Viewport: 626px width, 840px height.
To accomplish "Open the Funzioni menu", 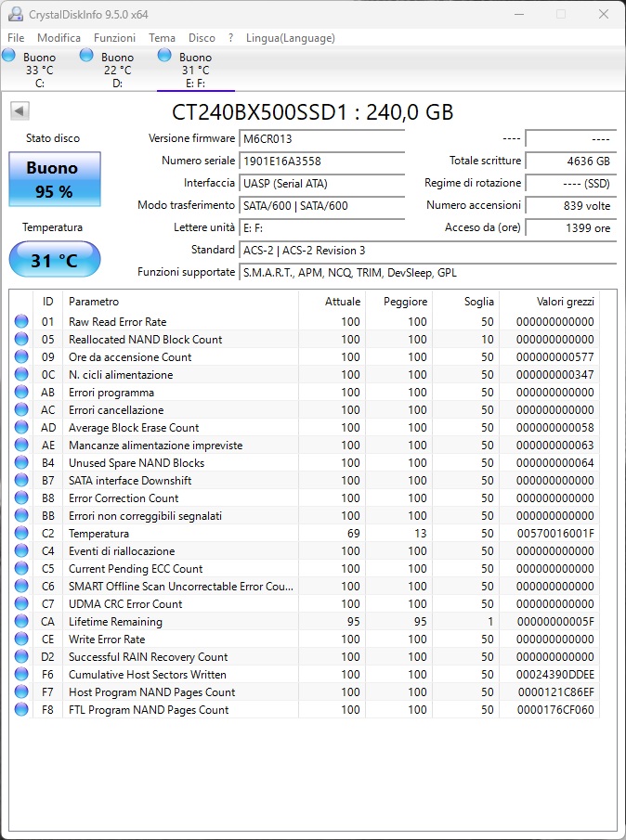I will coord(114,38).
